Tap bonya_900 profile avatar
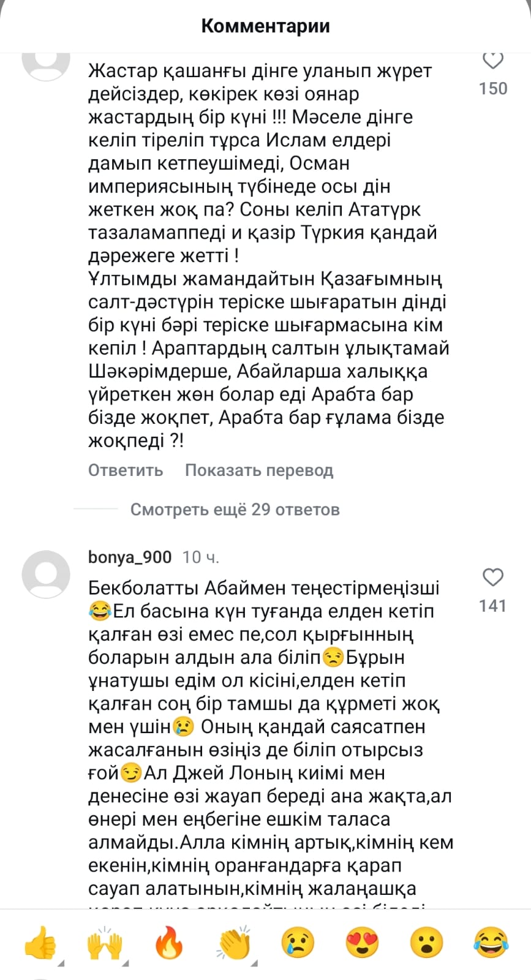 pos(46,574)
